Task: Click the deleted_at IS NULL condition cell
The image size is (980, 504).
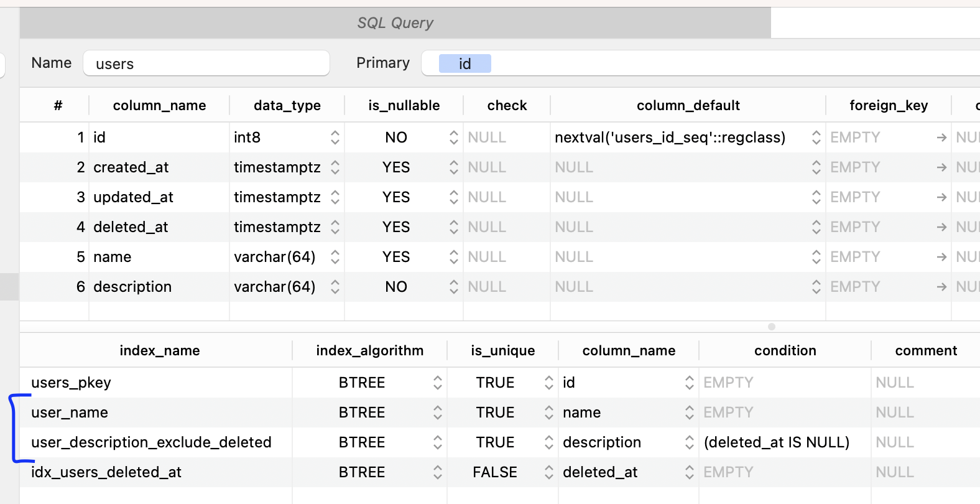Action: [x=776, y=442]
